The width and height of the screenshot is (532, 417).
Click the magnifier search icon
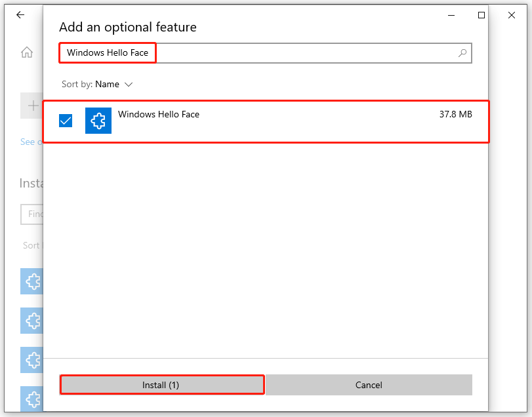[x=462, y=53]
